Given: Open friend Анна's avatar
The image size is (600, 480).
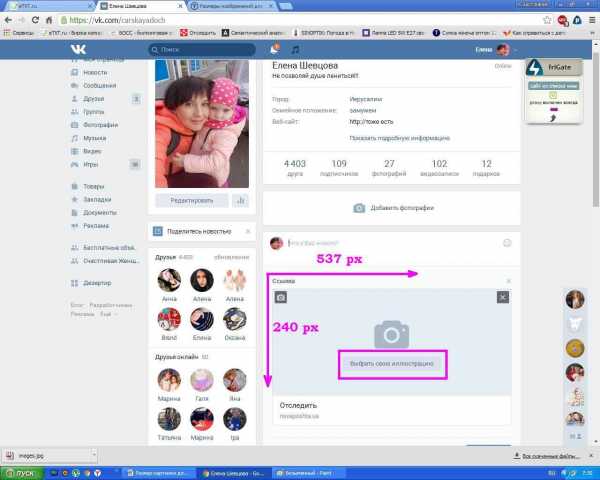Looking at the screenshot, I should [169, 280].
